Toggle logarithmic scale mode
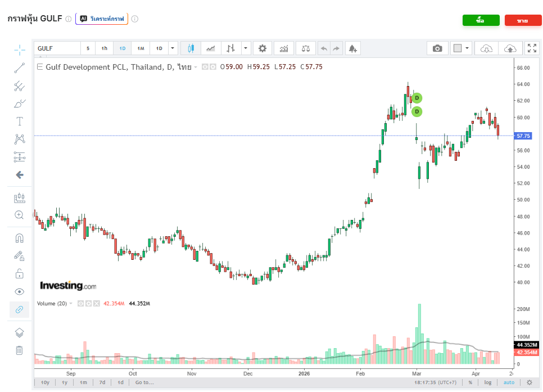The width and height of the screenshot is (543, 392). pos(487,382)
